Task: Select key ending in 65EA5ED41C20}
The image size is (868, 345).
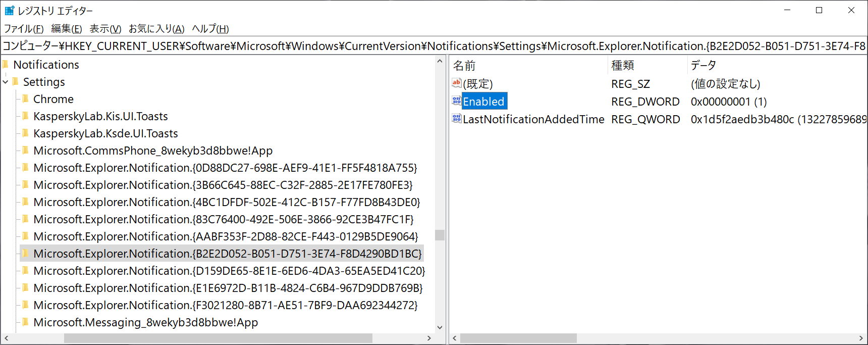Action: pos(229,271)
